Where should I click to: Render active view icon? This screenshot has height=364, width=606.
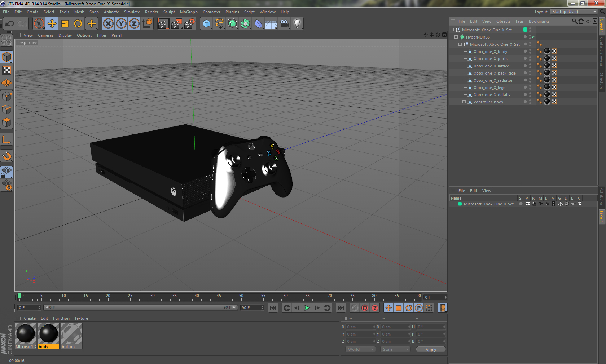click(163, 24)
